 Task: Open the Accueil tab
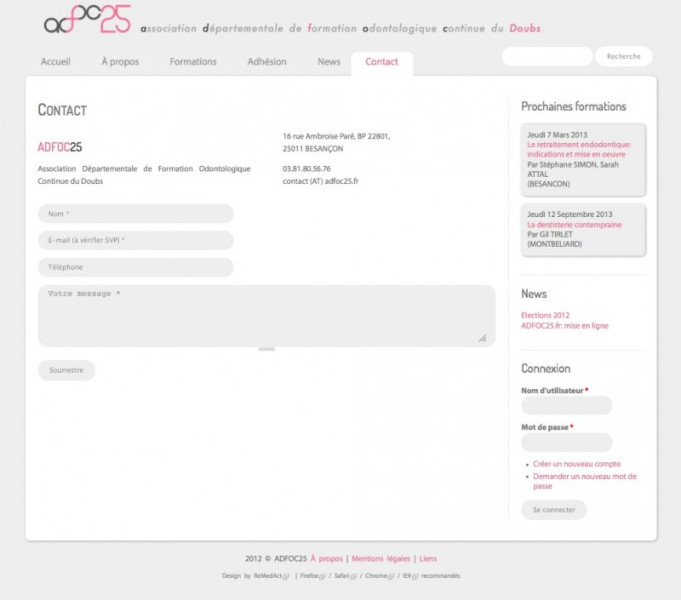[56, 62]
